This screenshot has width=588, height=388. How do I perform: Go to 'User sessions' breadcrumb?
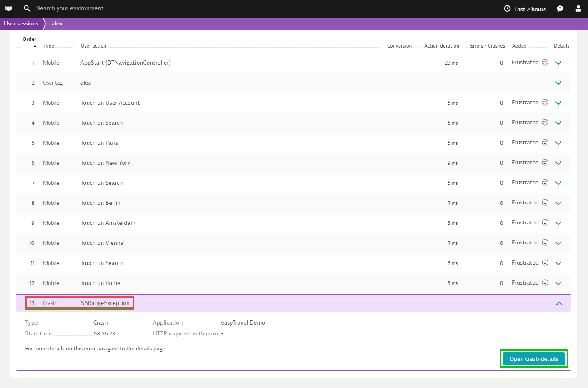21,23
